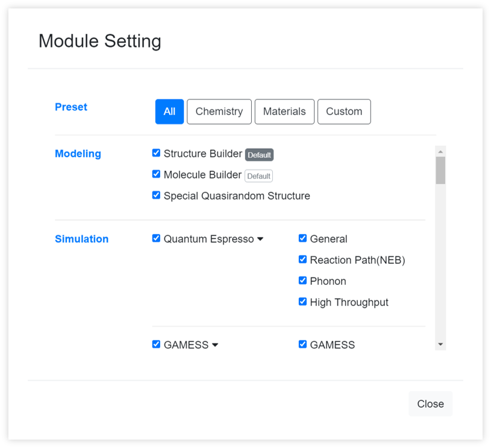Toggle the Quantum Espresso checkbox

(156, 238)
